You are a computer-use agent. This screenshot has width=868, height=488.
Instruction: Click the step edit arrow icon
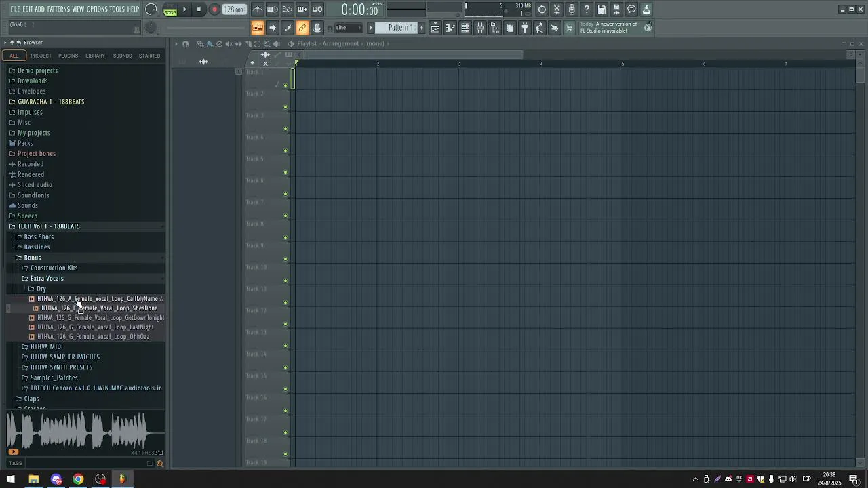273,28
